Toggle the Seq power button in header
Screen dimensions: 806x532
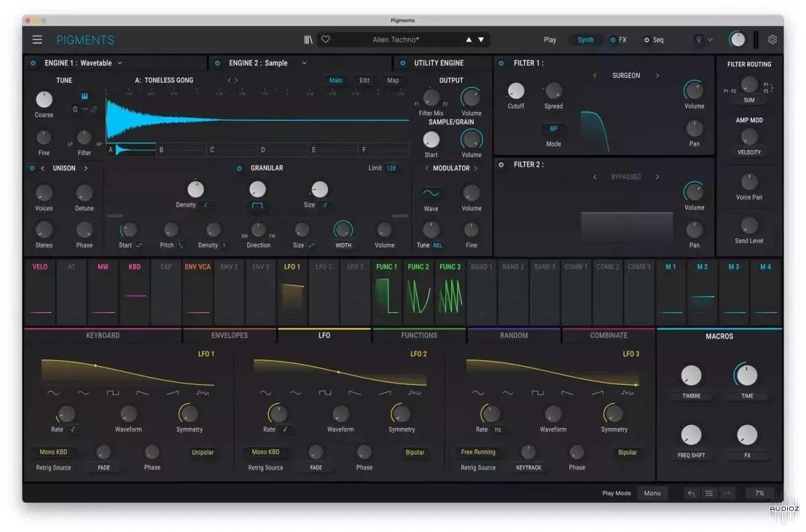(x=647, y=40)
